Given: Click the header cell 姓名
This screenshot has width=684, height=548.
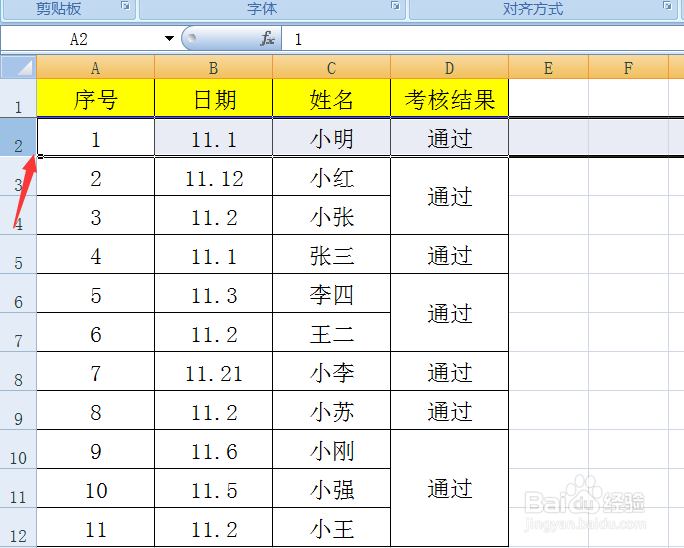Looking at the screenshot, I should [x=332, y=98].
